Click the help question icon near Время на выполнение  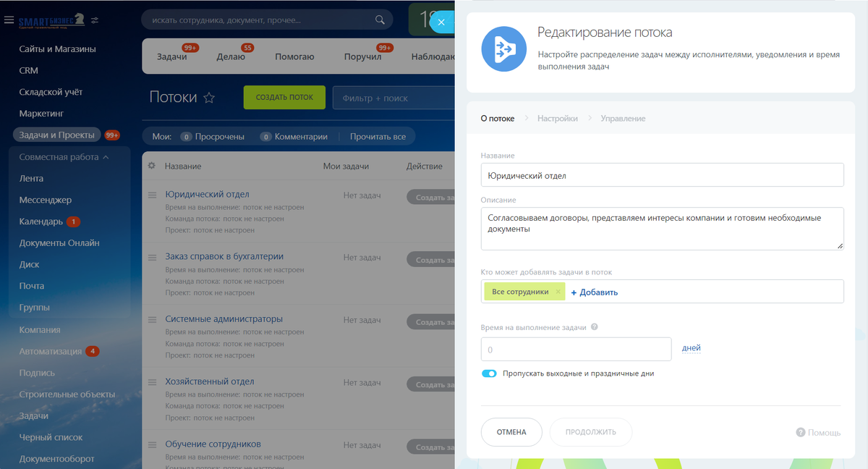[595, 327]
